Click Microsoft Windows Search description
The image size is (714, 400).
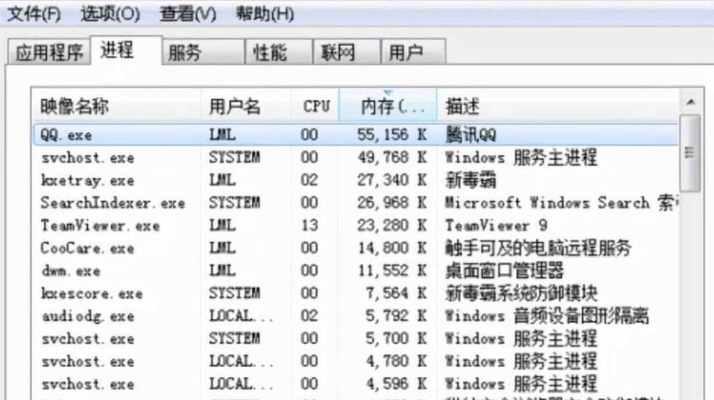tap(561, 203)
